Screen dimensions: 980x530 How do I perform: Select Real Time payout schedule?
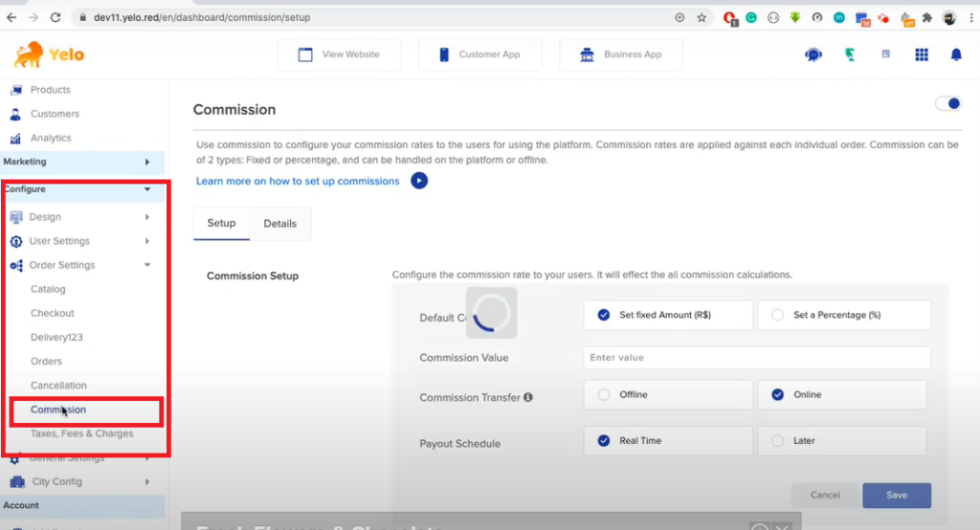(668, 441)
